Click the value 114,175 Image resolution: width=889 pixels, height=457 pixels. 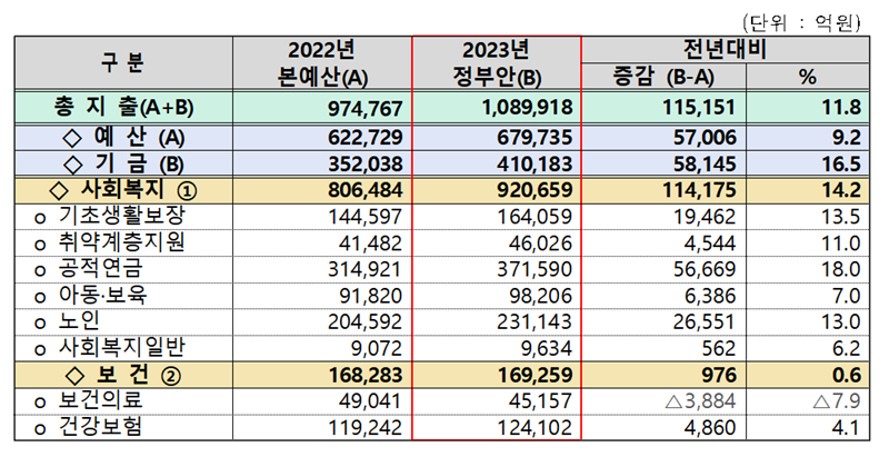point(699,191)
